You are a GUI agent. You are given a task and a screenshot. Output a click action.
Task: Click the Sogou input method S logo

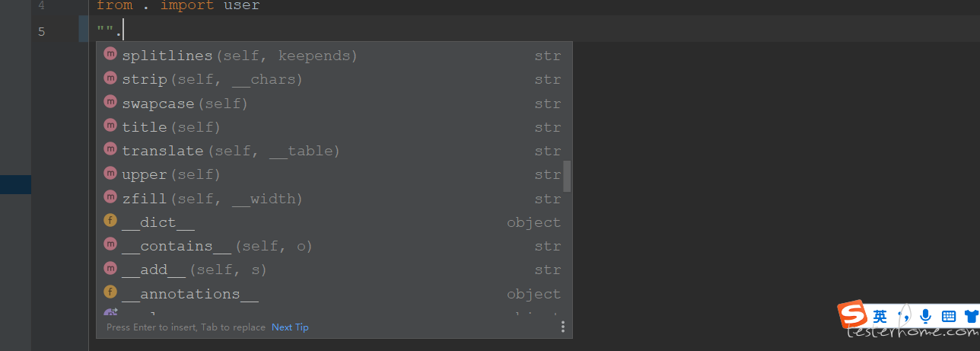click(853, 315)
